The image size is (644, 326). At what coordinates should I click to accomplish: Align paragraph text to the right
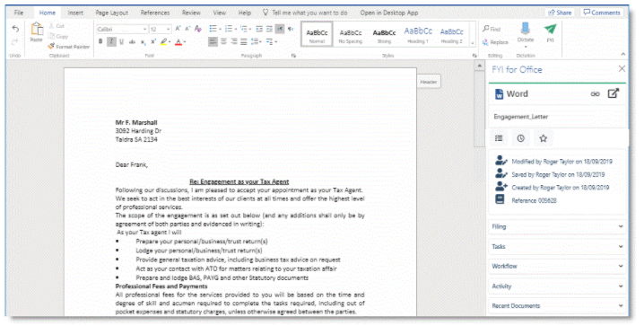click(x=234, y=41)
